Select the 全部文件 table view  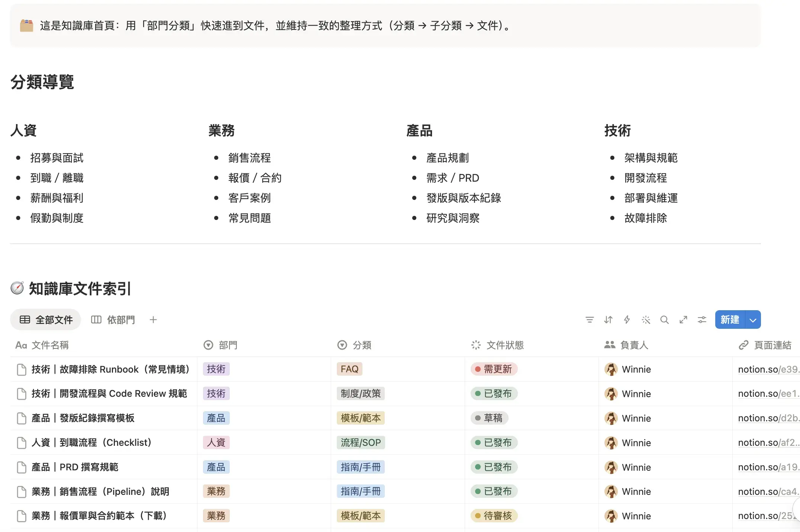(45, 319)
